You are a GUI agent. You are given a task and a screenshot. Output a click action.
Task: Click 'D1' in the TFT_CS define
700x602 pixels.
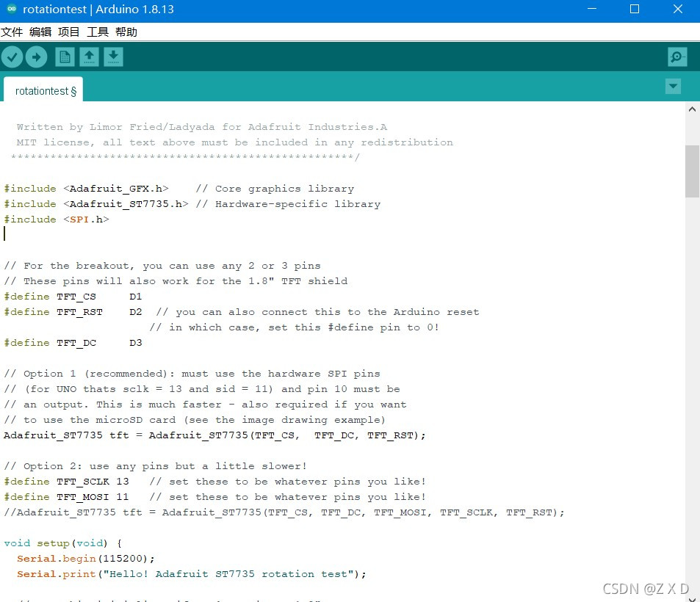pyautogui.click(x=136, y=297)
